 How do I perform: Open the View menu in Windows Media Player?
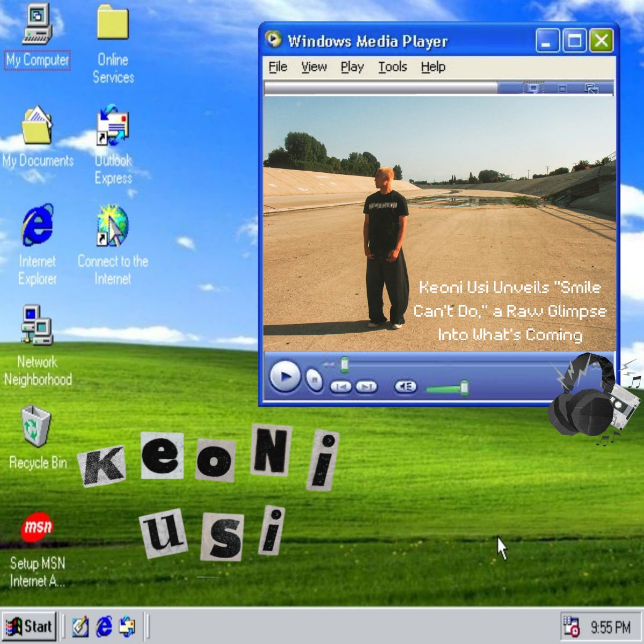point(314,67)
